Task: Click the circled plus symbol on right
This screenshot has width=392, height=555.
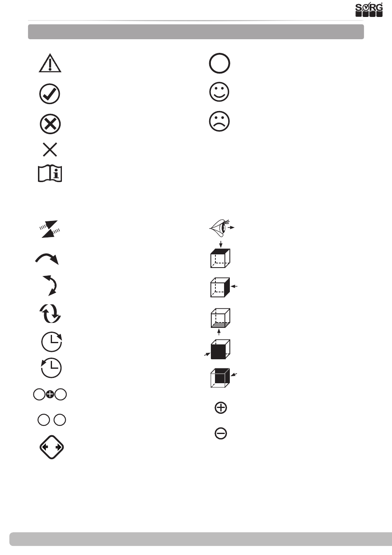Action: pyautogui.click(x=221, y=408)
